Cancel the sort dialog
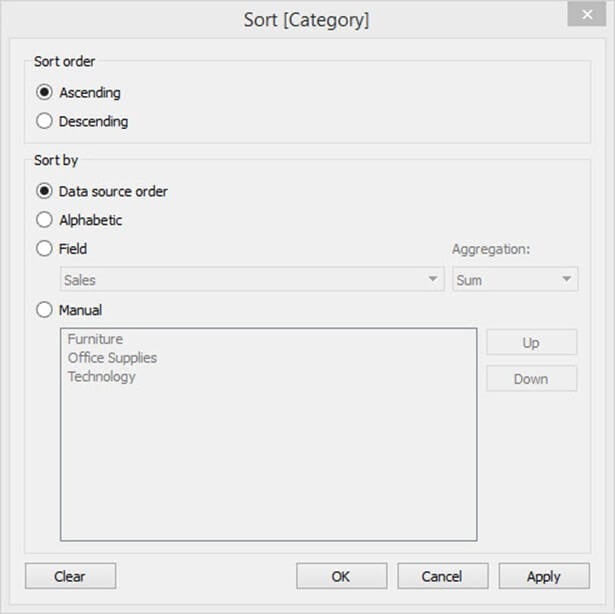 (x=442, y=576)
